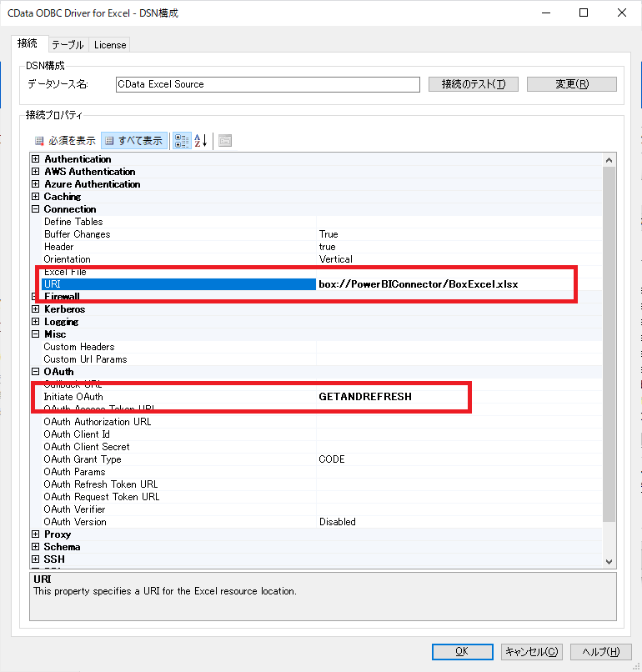The height and width of the screenshot is (672, 642).
Task: Click the データソース名 input field
Action: click(268, 84)
